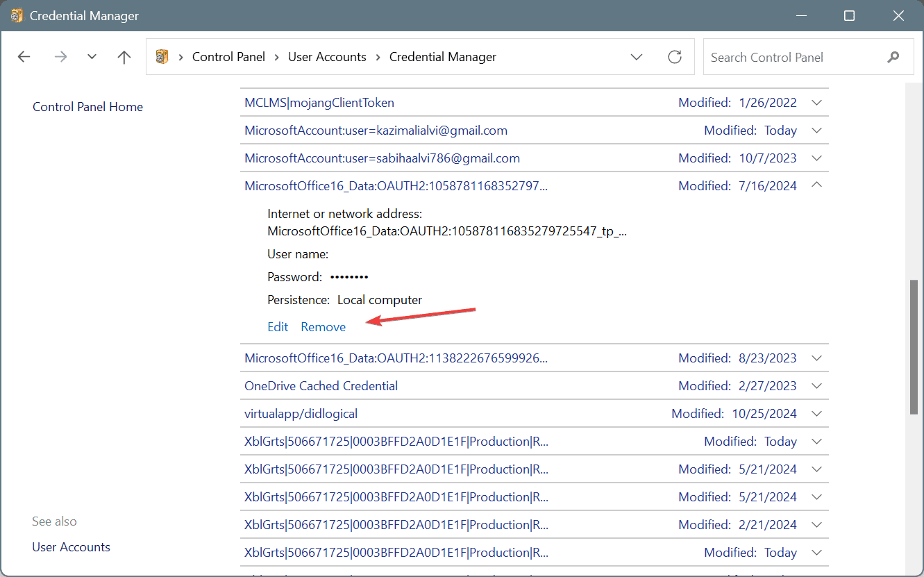Select Control Panel in the breadcrumb
Screen dimensions: 924x577
(228, 57)
